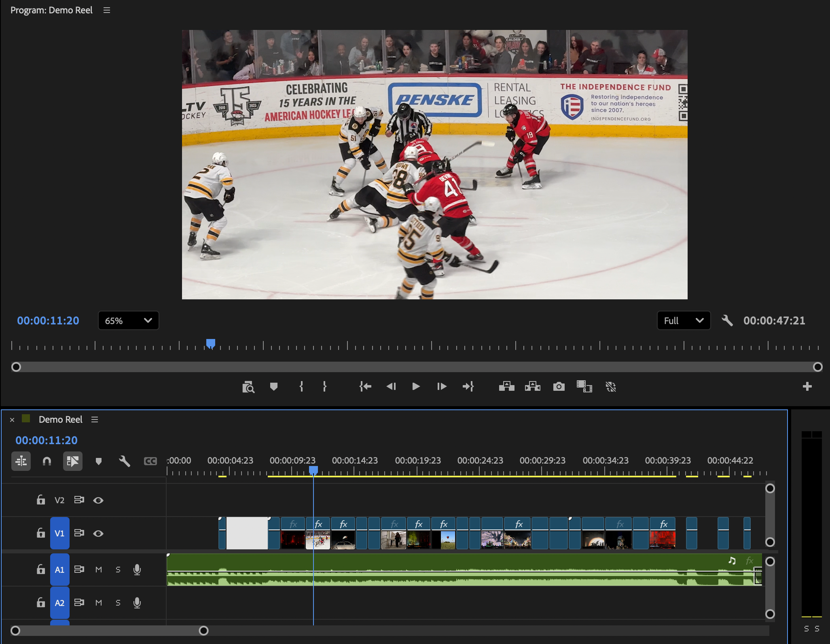Click the Lift button
This screenshot has width=830, height=644.
coord(506,387)
